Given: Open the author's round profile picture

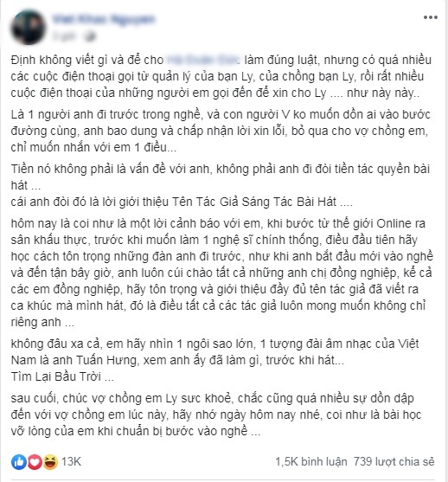Looking at the screenshot, I should [x=29, y=27].
